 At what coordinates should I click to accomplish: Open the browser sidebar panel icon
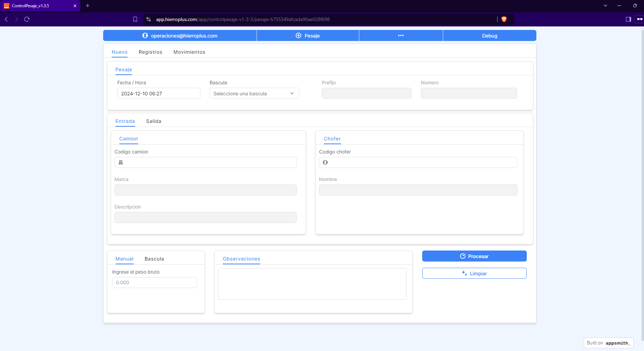[x=628, y=19]
